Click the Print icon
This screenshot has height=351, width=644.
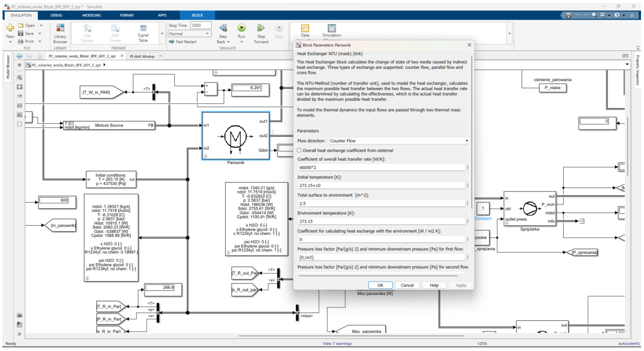[x=20, y=41]
